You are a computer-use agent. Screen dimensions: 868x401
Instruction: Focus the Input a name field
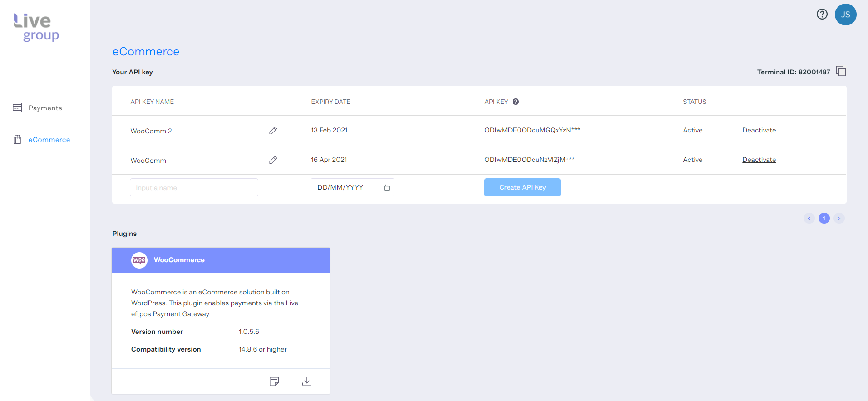(194, 187)
